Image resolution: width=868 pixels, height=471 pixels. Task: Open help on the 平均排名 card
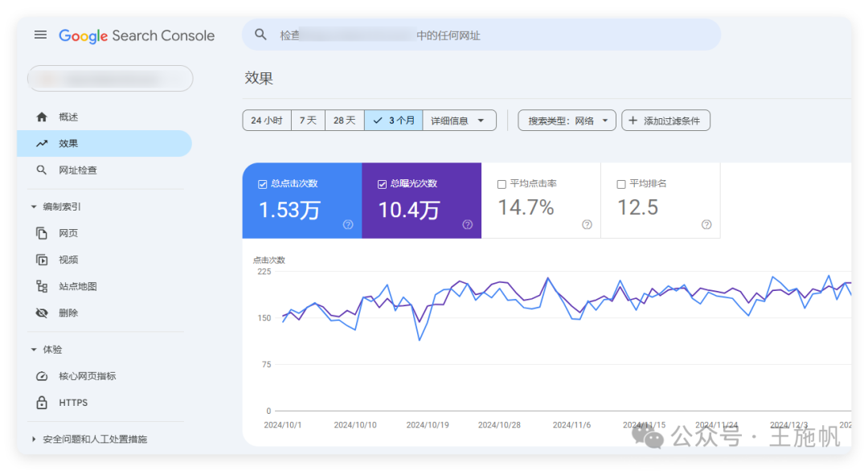tap(706, 224)
